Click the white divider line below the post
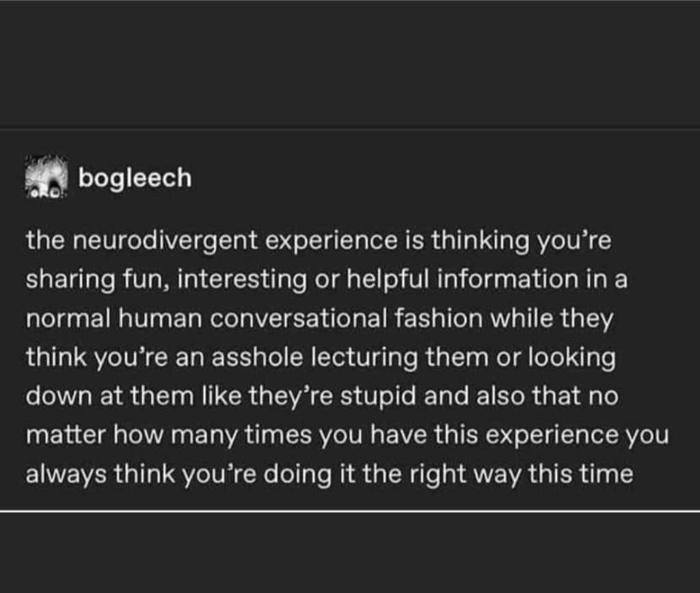 click(x=350, y=511)
